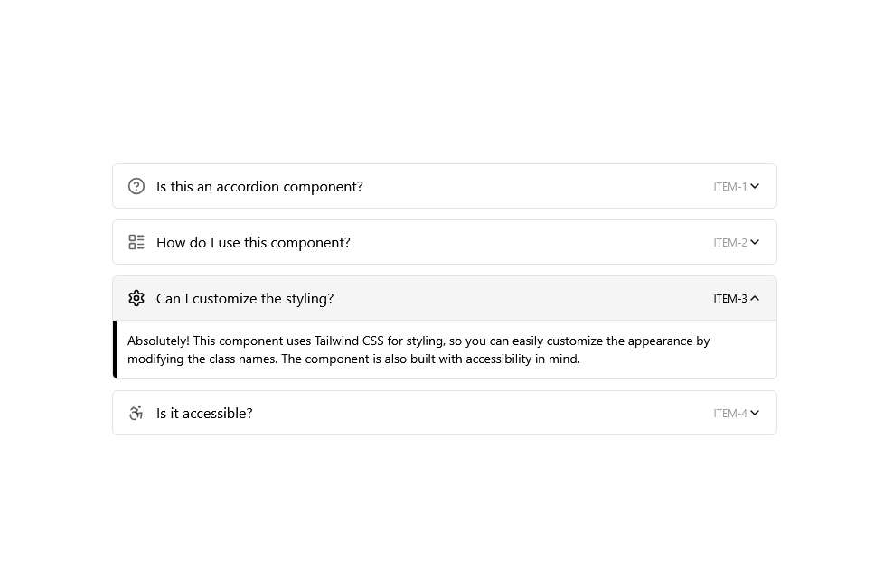The image size is (893, 588).
Task: Open the "Is it accessible?" section
Action: [x=204, y=414]
